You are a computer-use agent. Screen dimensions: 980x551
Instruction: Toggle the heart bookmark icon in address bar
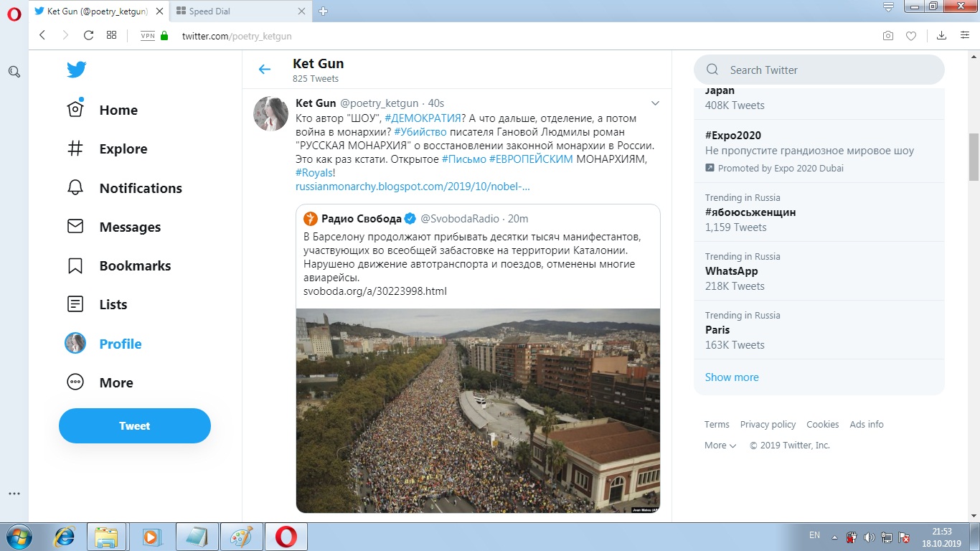click(x=911, y=35)
